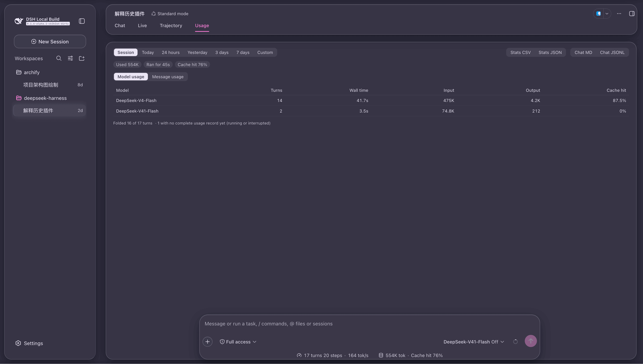
Task: Open the 项目架构图绘制 session
Action: (49, 85)
